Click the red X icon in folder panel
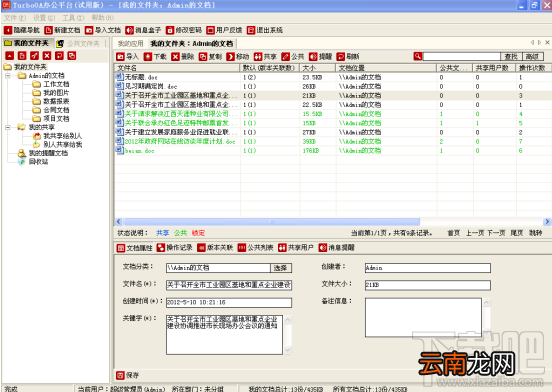This screenshot has height=392, width=552. point(47,56)
